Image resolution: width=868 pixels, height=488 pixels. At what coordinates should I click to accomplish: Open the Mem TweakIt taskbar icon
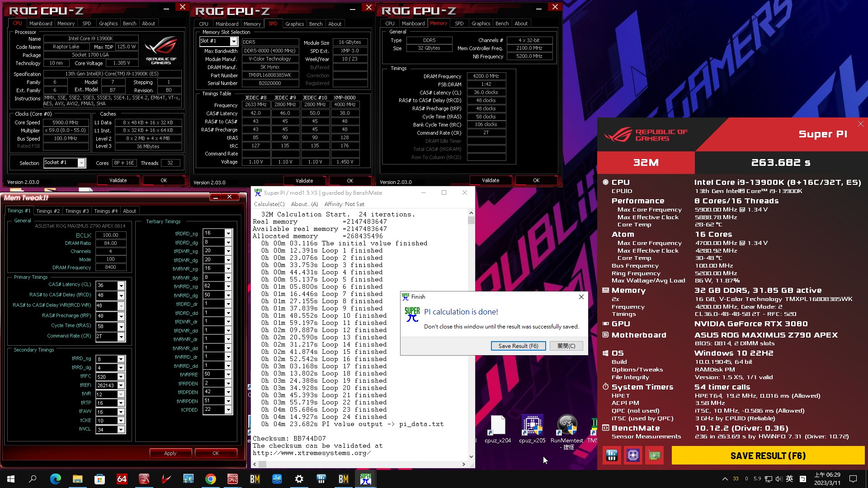(x=144, y=479)
